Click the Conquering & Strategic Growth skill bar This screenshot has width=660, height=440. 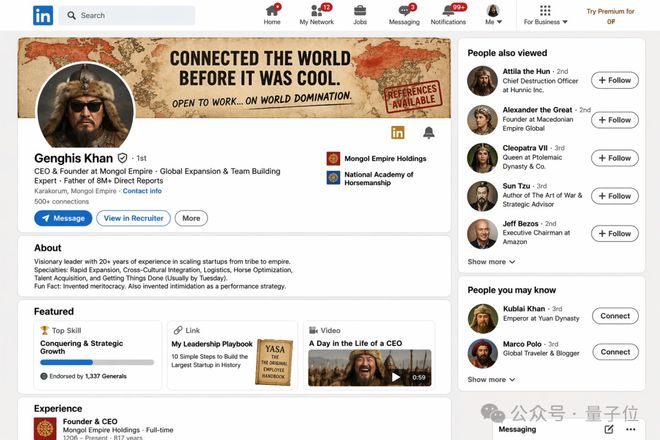click(x=97, y=362)
